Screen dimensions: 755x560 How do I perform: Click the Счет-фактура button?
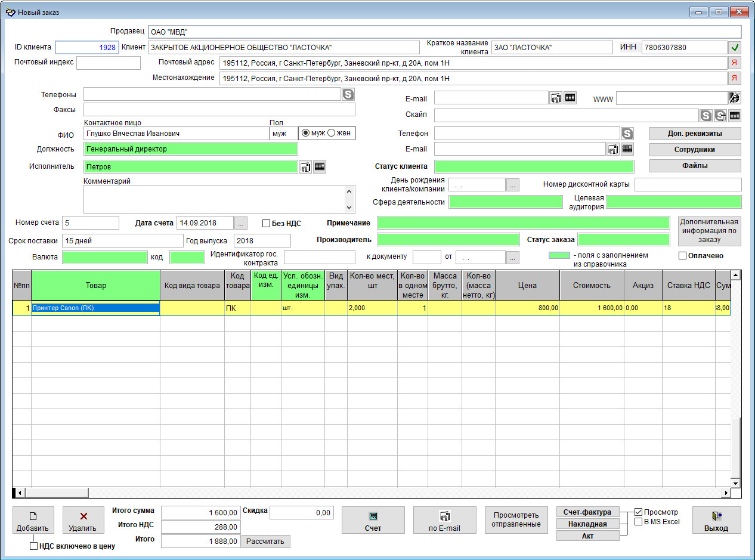pyautogui.click(x=587, y=512)
